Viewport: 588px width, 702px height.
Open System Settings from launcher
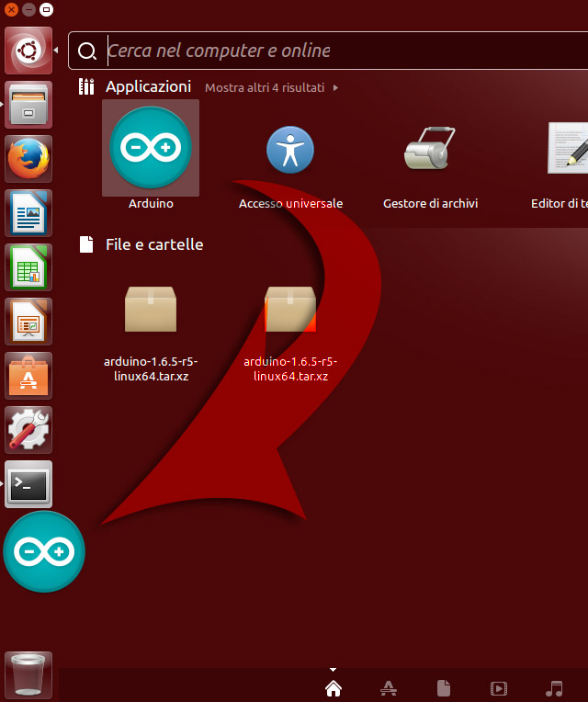click(x=28, y=430)
